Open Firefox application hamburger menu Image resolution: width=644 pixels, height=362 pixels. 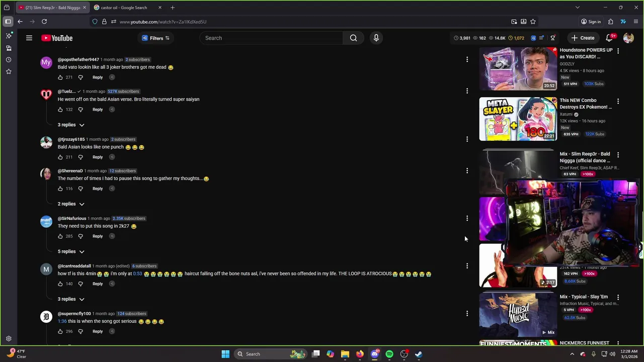(636, 22)
